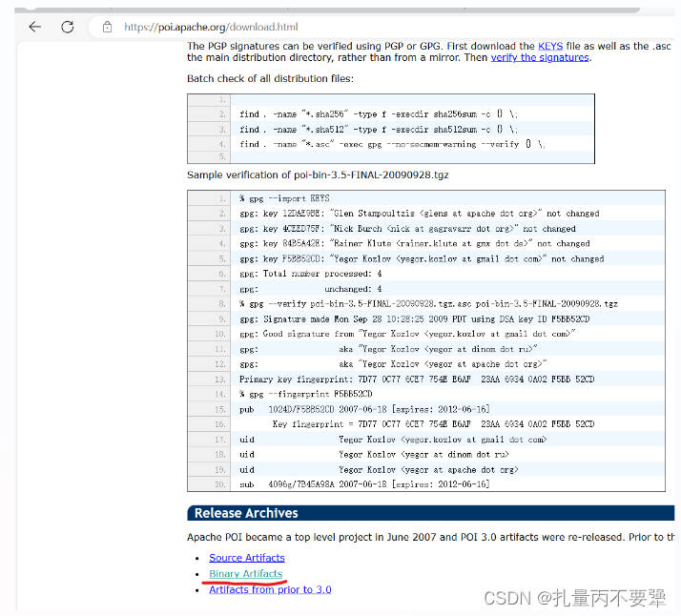The image size is (681, 616).
Task: Open the Binary Artifacts link
Action: tap(245, 573)
